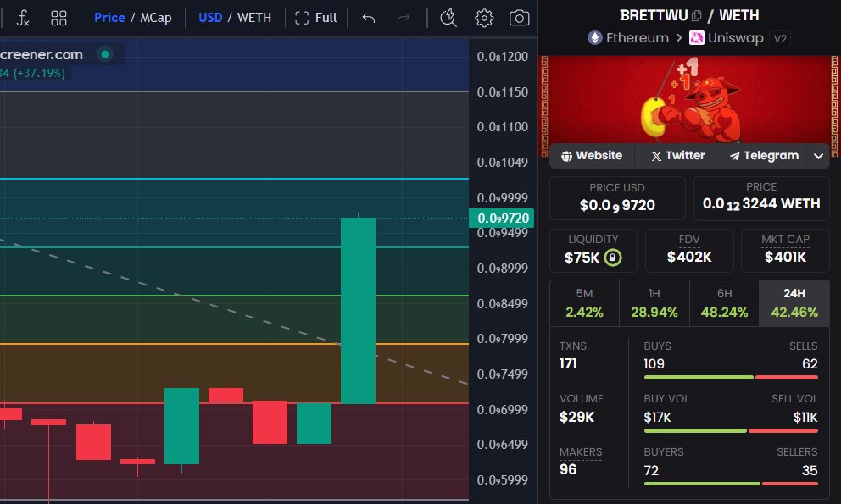
Task: Expand more social links chevron
Action: click(818, 156)
